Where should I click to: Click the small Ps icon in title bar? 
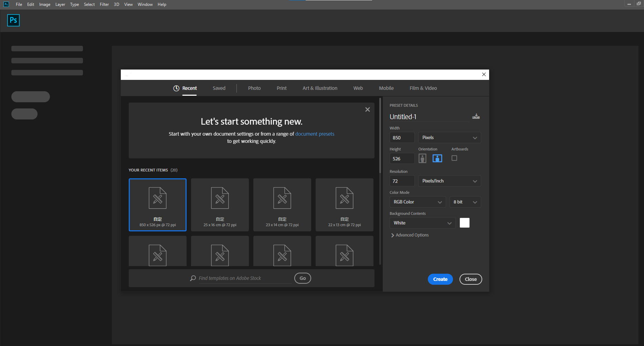6,4
